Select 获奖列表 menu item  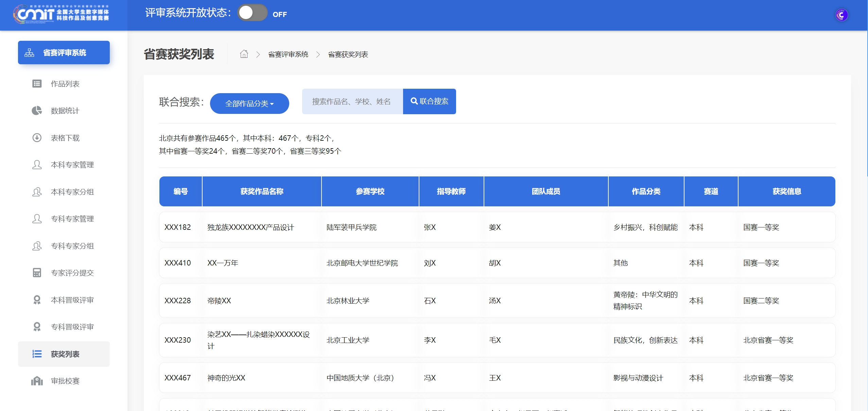pyautogui.click(x=65, y=354)
